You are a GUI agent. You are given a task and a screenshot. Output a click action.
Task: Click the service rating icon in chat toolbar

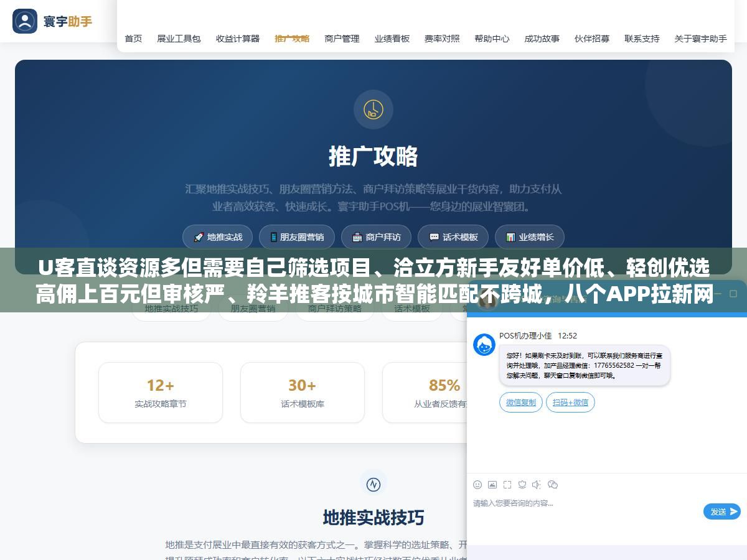pos(522,485)
